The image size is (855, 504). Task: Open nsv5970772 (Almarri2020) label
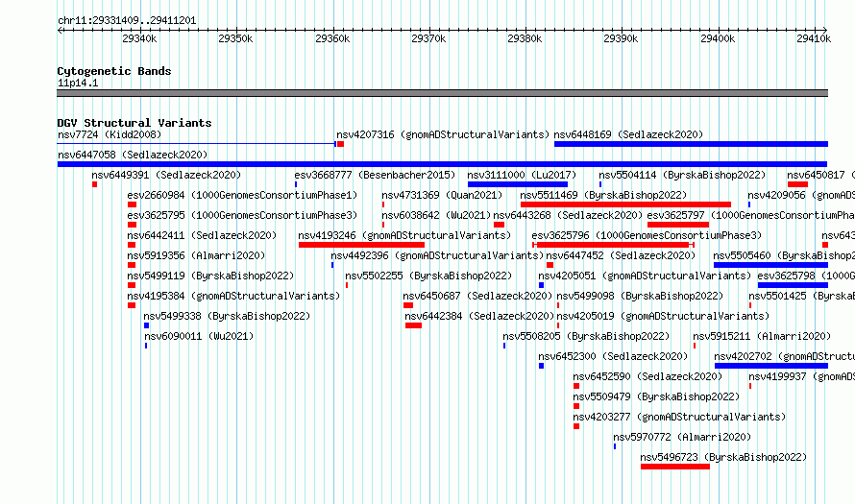click(682, 437)
